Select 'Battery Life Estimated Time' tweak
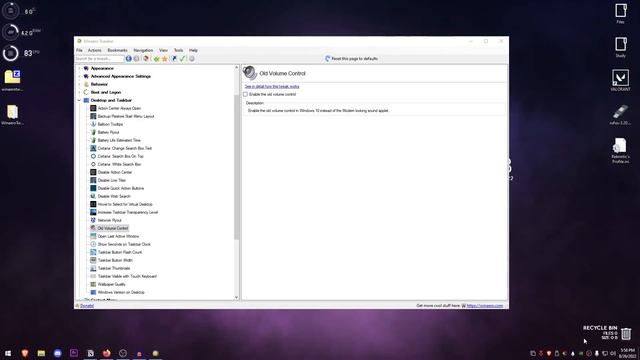 coord(119,140)
